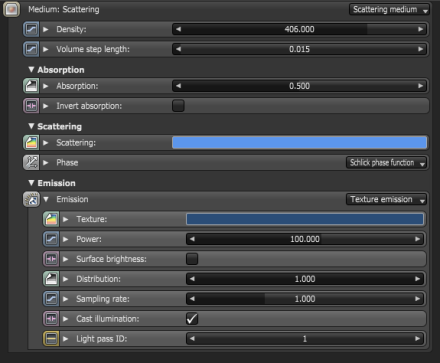Viewport: 440px width, 363px height.
Task: Click the Volume step length value 0.015
Action: pyautogui.click(x=299, y=49)
